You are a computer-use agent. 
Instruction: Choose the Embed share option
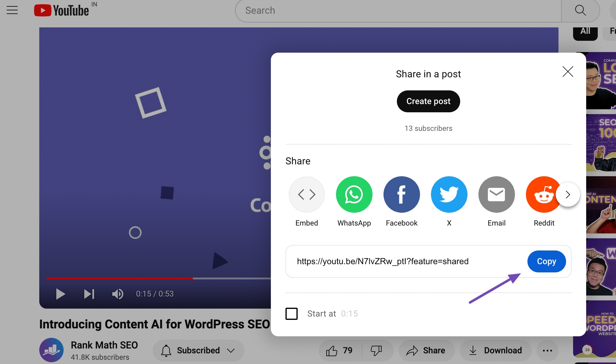[306, 201]
